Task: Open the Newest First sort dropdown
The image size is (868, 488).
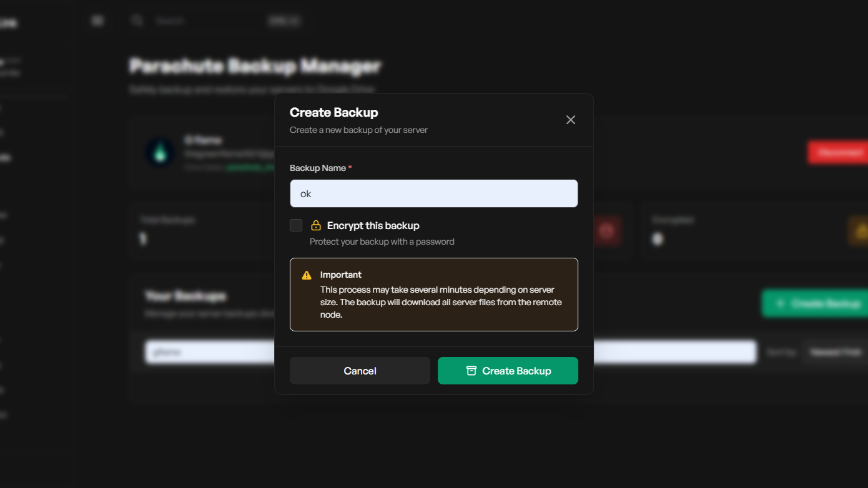Action: click(834, 352)
